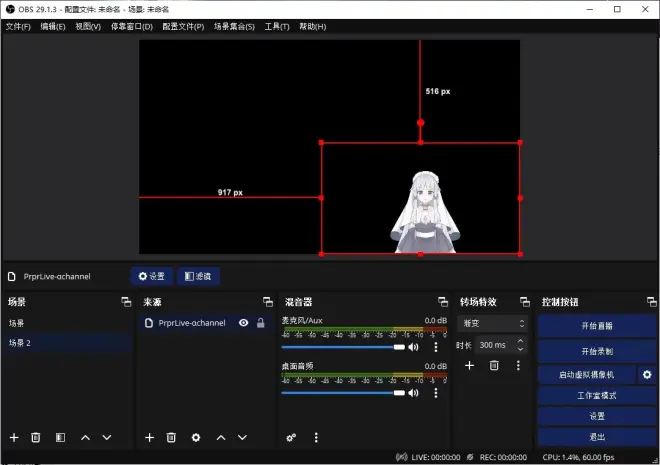Open 麦克风/Aux options three-dot menu
This screenshot has height=465, width=660.
436,347
